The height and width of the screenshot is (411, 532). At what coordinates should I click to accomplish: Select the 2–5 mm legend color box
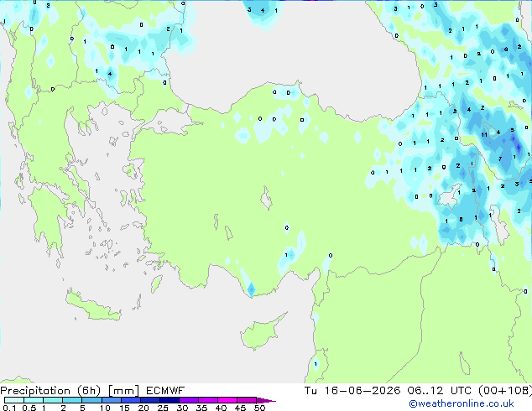tap(72, 400)
